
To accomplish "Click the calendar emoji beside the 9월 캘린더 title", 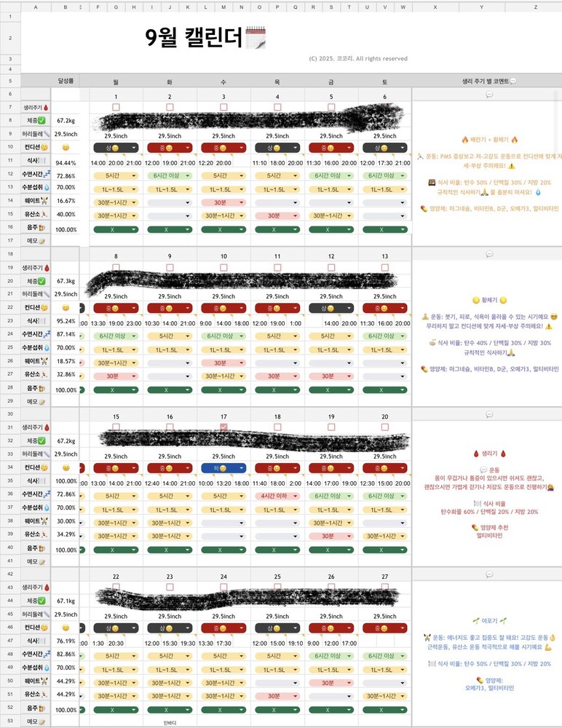I will [256, 38].
